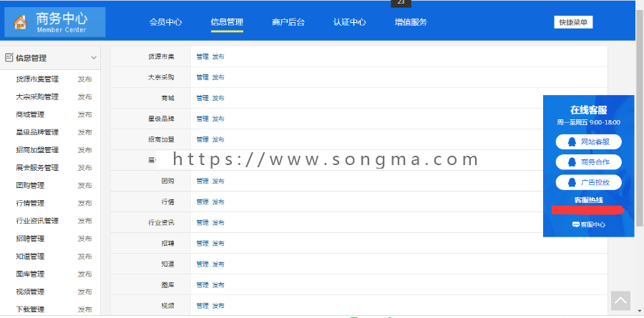Screen dimensions: 644x318
Task: Click 发布 next to 大宗采购管理
Action: click(x=85, y=97)
